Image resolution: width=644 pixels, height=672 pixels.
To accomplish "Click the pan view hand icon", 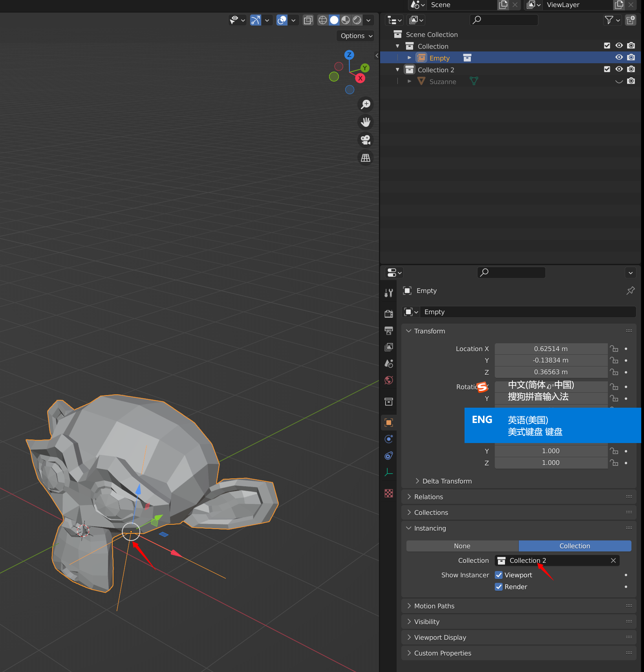I will point(366,122).
